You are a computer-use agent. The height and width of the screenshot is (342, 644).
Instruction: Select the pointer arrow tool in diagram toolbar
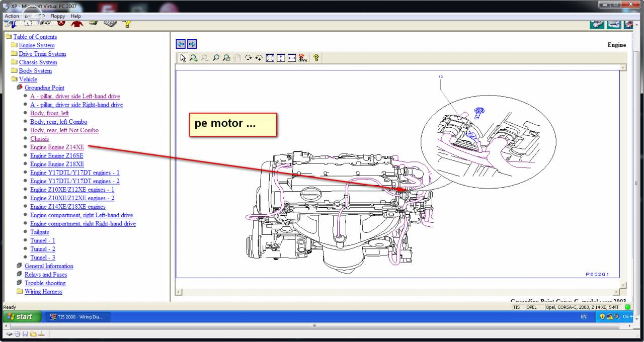click(x=183, y=58)
